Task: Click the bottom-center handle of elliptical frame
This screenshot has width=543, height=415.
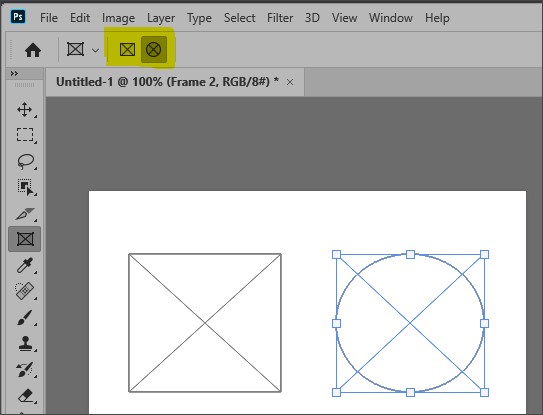Action: pyautogui.click(x=410, y=392)
